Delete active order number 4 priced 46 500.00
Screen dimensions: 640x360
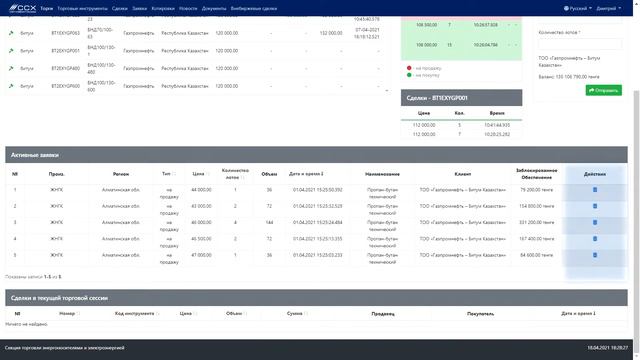595,239
